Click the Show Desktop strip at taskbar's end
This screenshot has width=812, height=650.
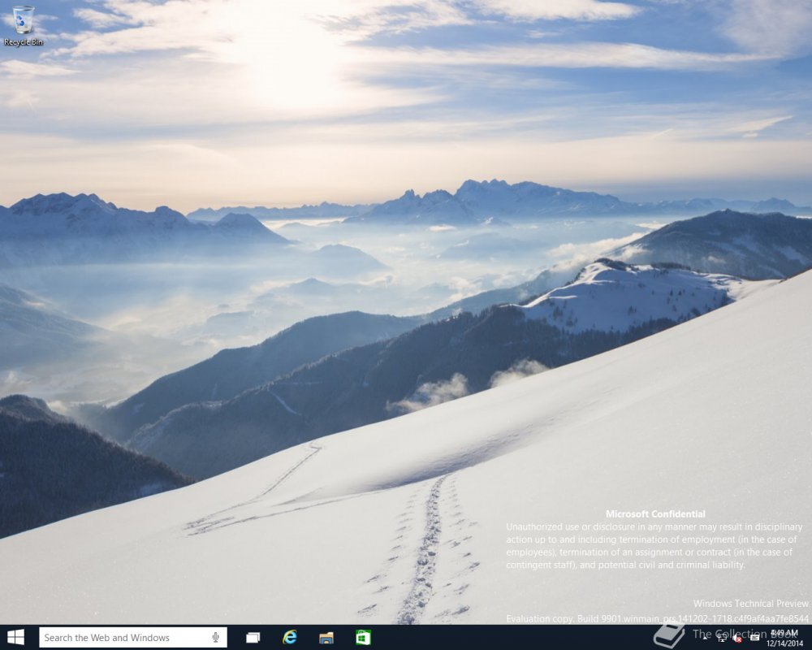click(x=810, y=637)
